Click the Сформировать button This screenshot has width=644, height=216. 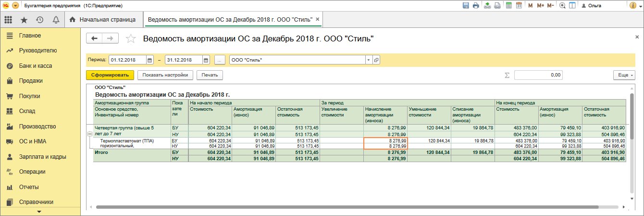tap(110, 75)
